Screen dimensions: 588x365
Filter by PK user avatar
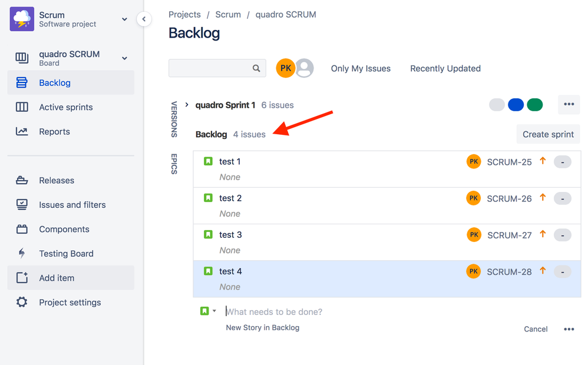tap(285, 68)
